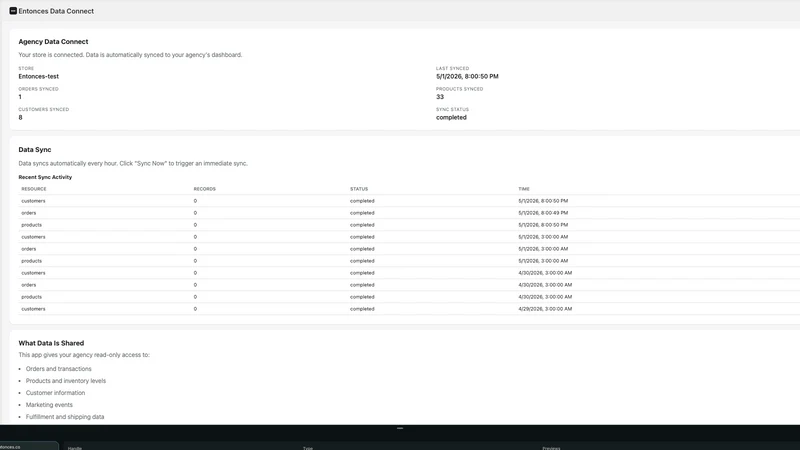Click the What Data Is Shared heading
800x450 pixels.
(x=51, y=343)
